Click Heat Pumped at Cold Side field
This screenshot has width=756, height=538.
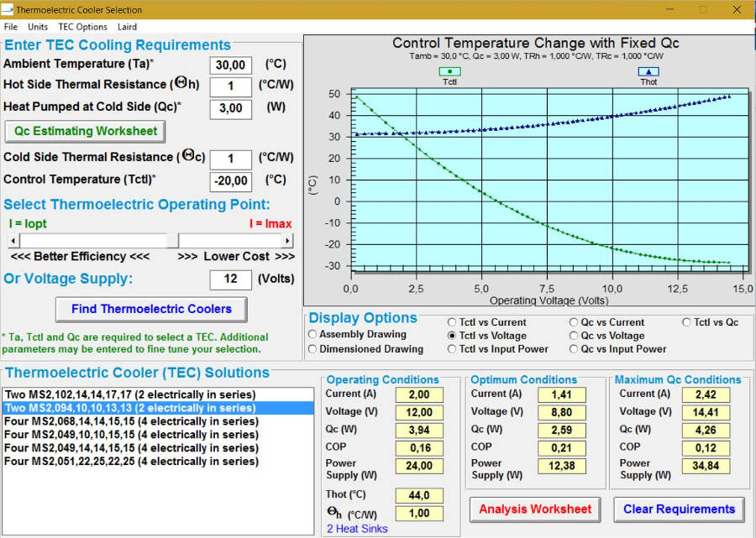click(x=230, y=108)
